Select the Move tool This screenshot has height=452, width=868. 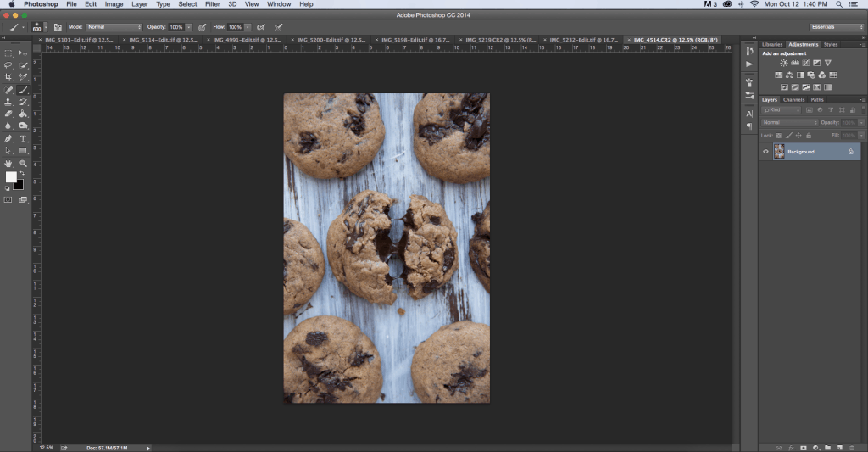pos(23,53)
